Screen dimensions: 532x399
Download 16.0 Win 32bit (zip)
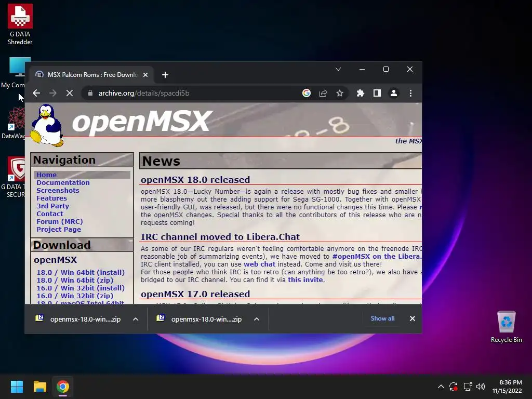[75, 296]
